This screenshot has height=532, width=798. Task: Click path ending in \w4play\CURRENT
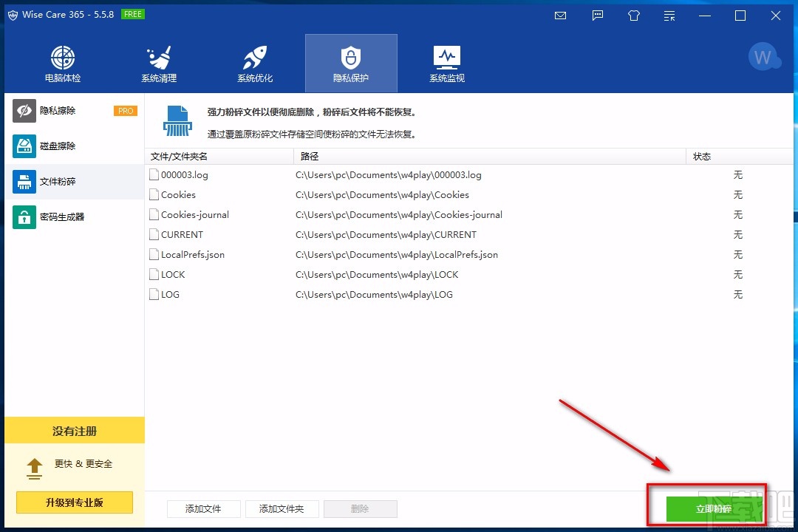[386, 235]
